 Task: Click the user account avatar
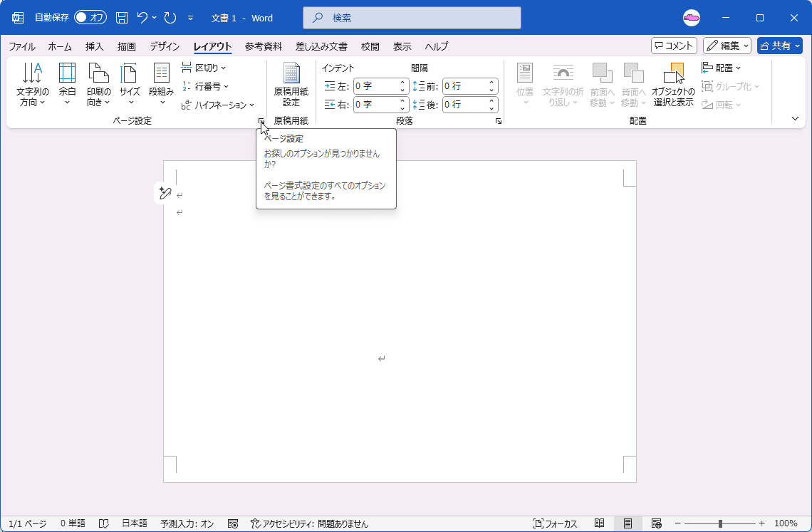coord(692,18)
